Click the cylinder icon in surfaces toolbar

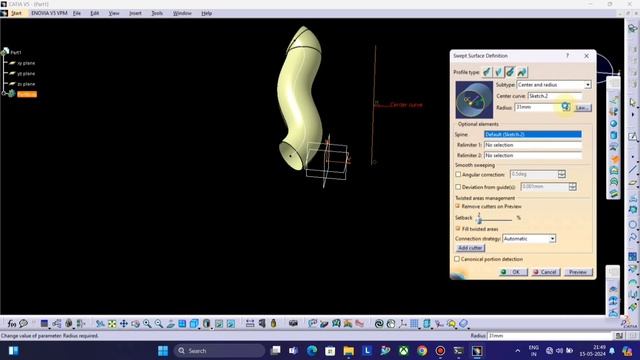[x=614, y=135]
